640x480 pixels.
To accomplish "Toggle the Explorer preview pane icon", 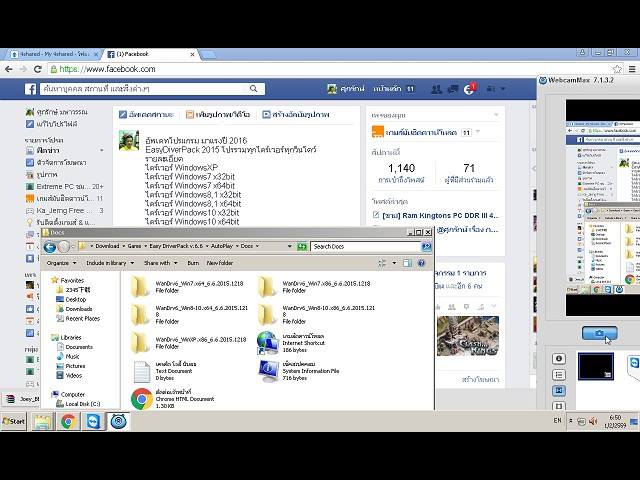I will (407, 263).
